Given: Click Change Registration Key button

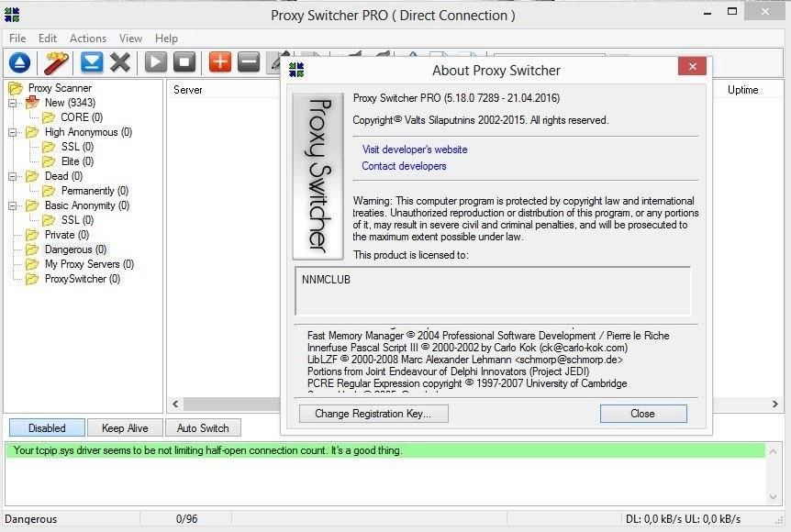Looking at the screenshot, I should point(373,414).
